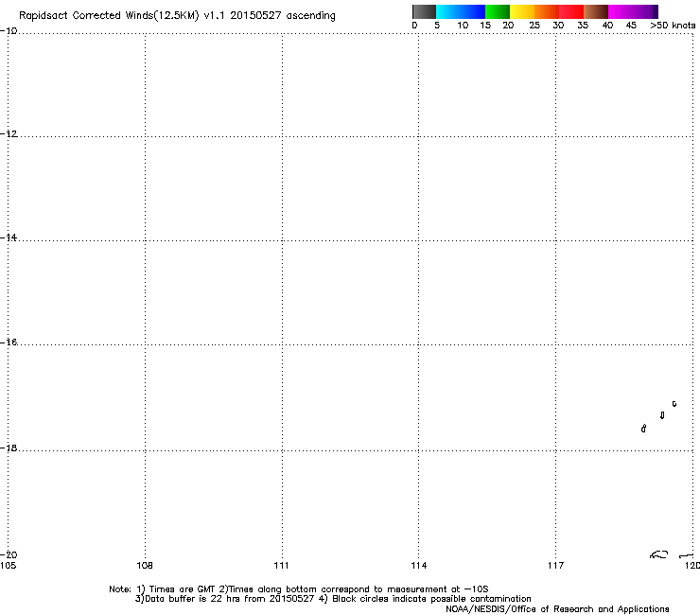This screenshot has width=700, height=615.
Task: Click the NOAA/NESDIS credit line
Action: point(557,609)
